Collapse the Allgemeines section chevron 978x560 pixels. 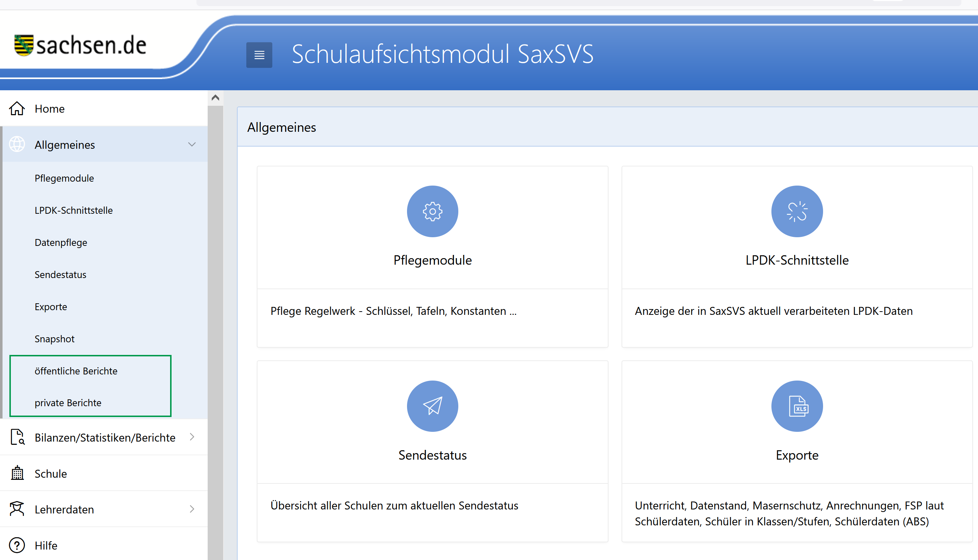pyautogui.click(x=191, y=144)
